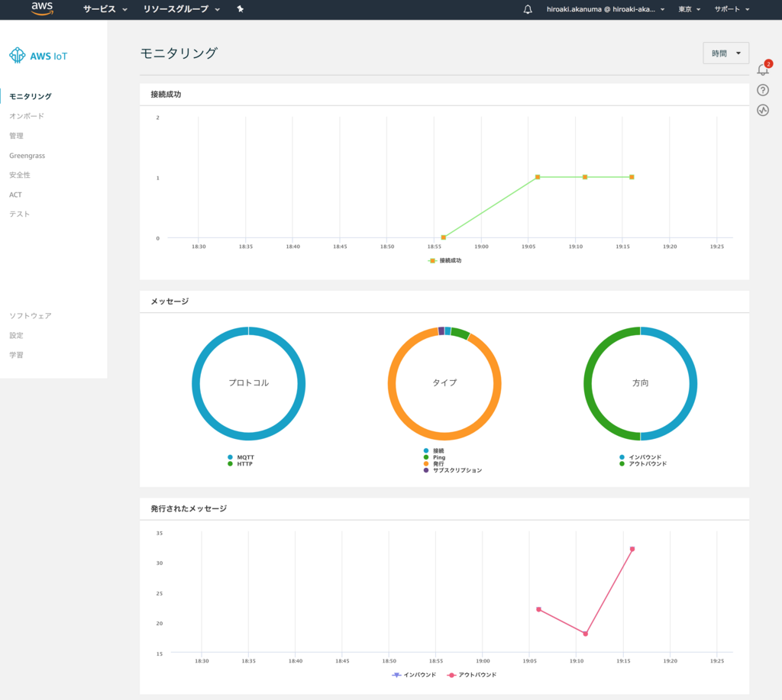
Task: Open the サポート dropdown
Action: click(x=732, y=9)
